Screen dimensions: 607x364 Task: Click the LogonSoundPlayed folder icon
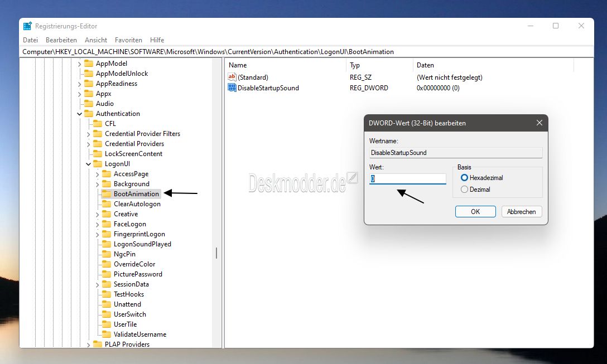click(x=107, y=244)
